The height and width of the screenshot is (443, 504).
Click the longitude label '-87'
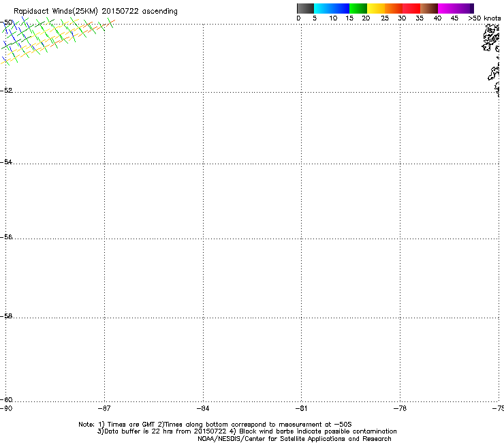pyautogui.click(x=104, y=408)
